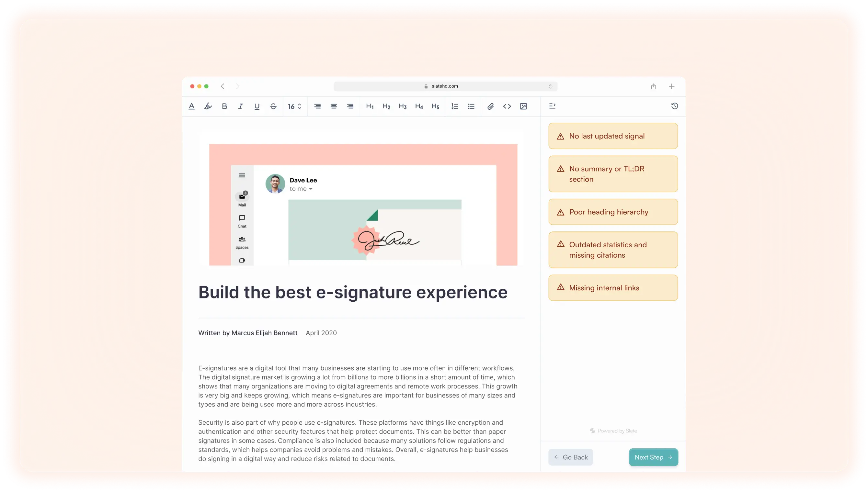Collapse the suggestions sidebar

(553, 106)
